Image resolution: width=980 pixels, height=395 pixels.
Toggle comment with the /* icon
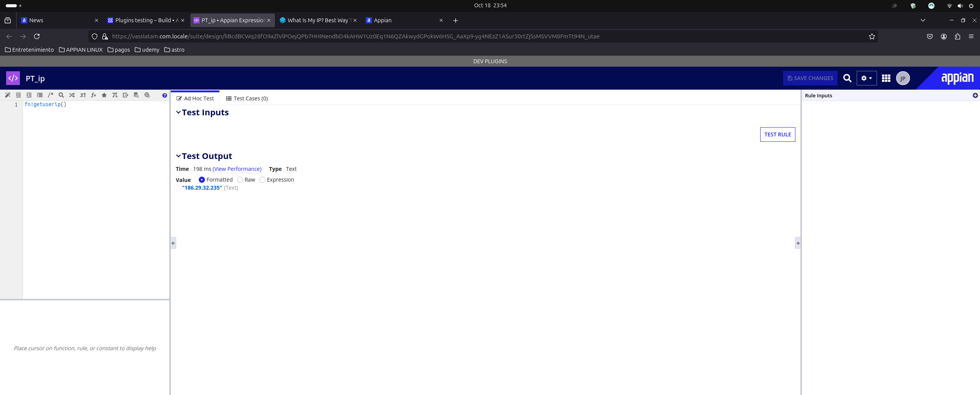(51, 95)
